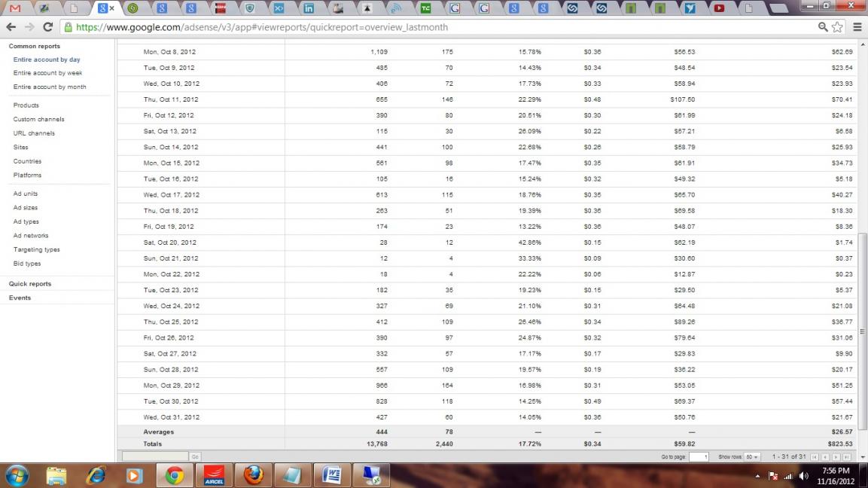Open the Show rows 50 dropdown
Screen dimensions: 868x488
coord(752,457)
